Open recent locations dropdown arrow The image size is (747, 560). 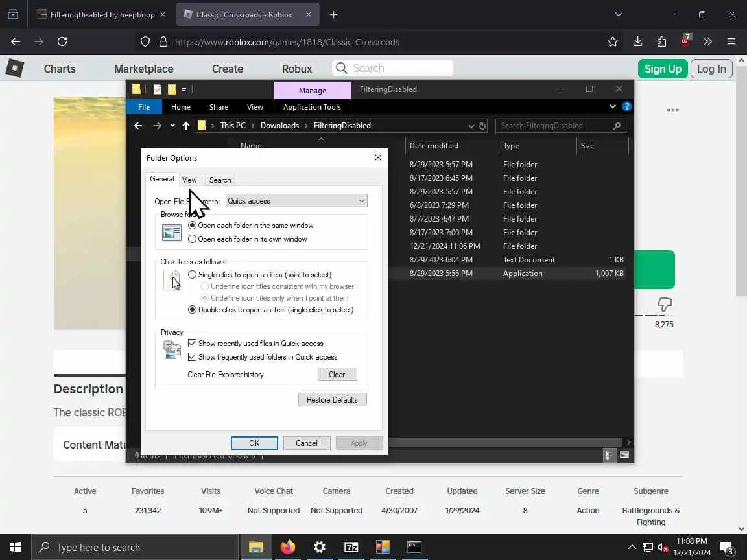click(172, 126)
